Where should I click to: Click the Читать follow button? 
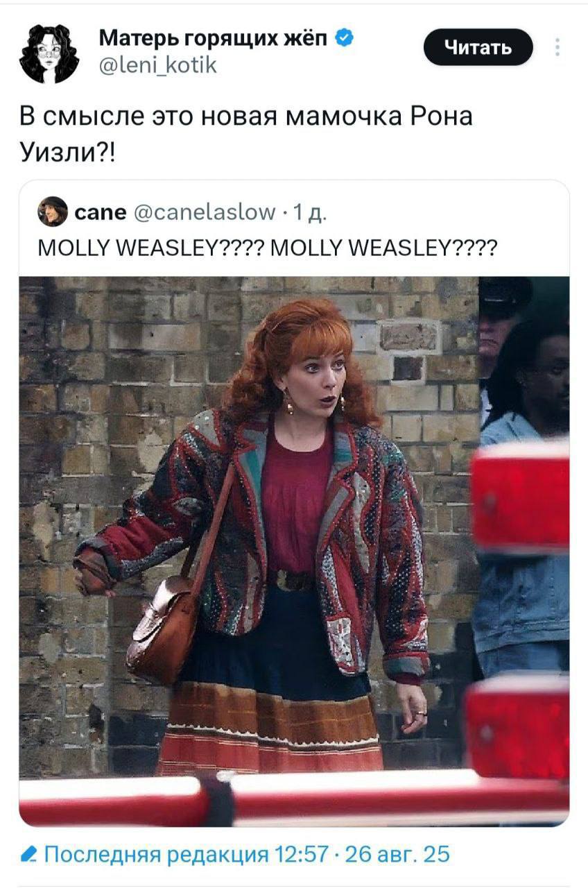[478, 47]
